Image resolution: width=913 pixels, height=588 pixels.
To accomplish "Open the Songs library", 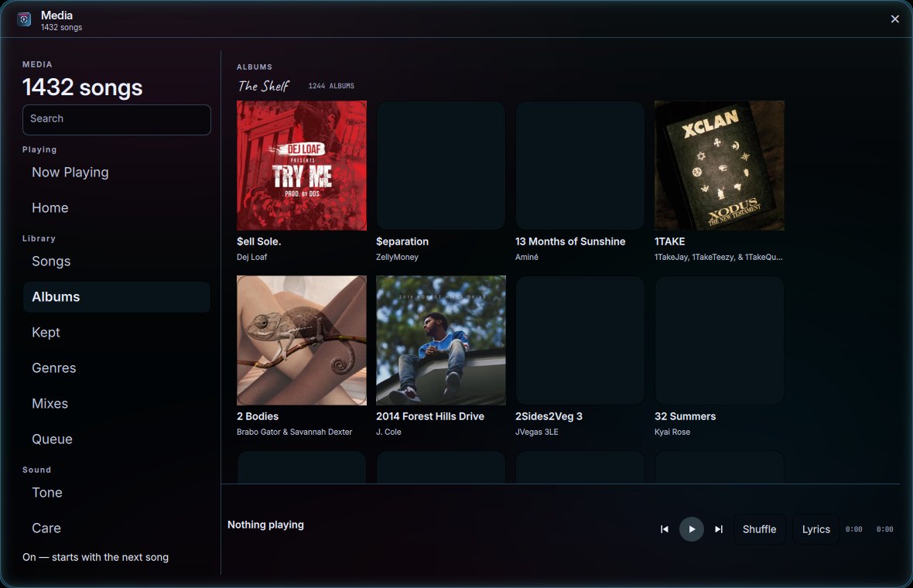I will pyautogui.click(x=117, y=262).
